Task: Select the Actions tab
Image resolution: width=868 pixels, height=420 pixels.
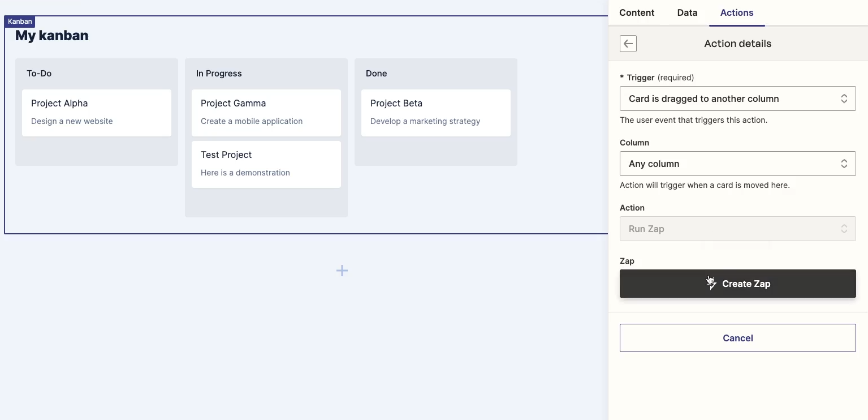Action: pos(737,12)
